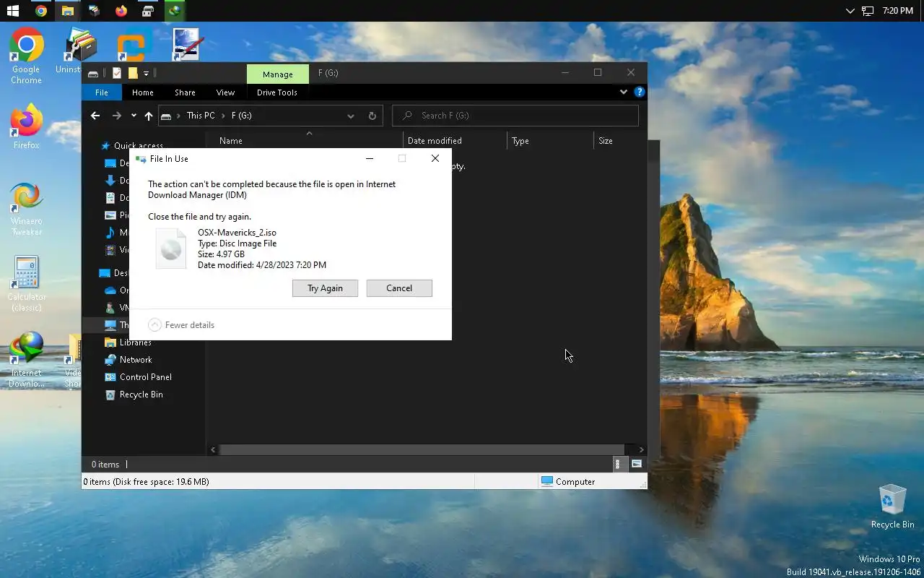Open the picture-editing shortcut on the desktop

186,45
